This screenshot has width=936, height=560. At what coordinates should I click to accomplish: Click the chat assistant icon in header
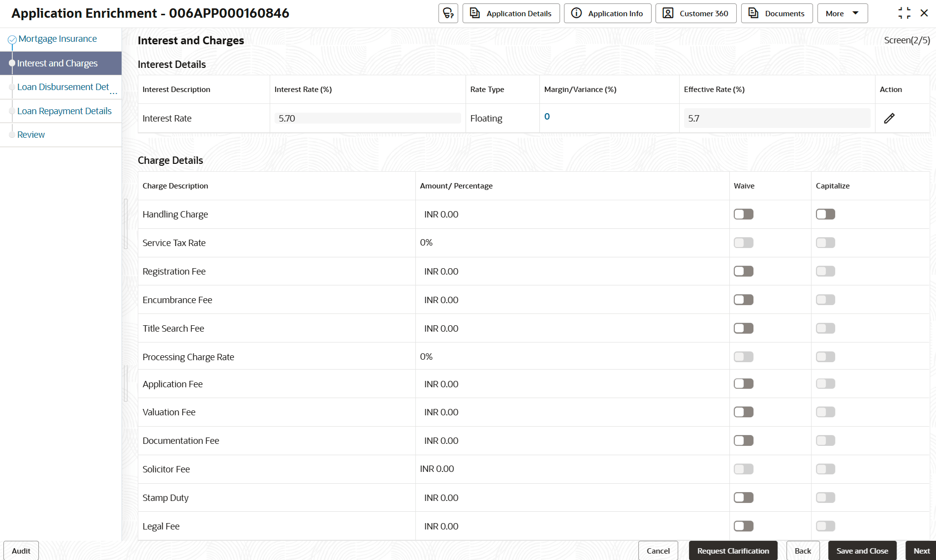(448, 13)
